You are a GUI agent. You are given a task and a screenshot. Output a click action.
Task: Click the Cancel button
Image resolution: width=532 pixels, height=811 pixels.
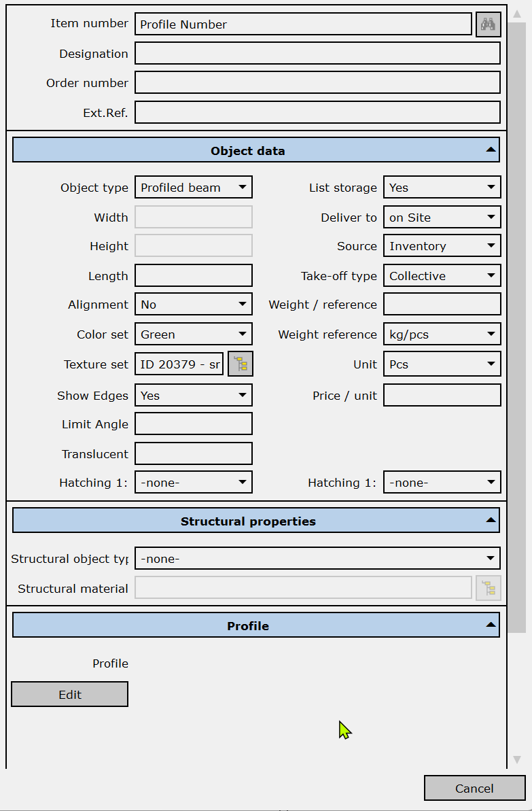[474, 788]
